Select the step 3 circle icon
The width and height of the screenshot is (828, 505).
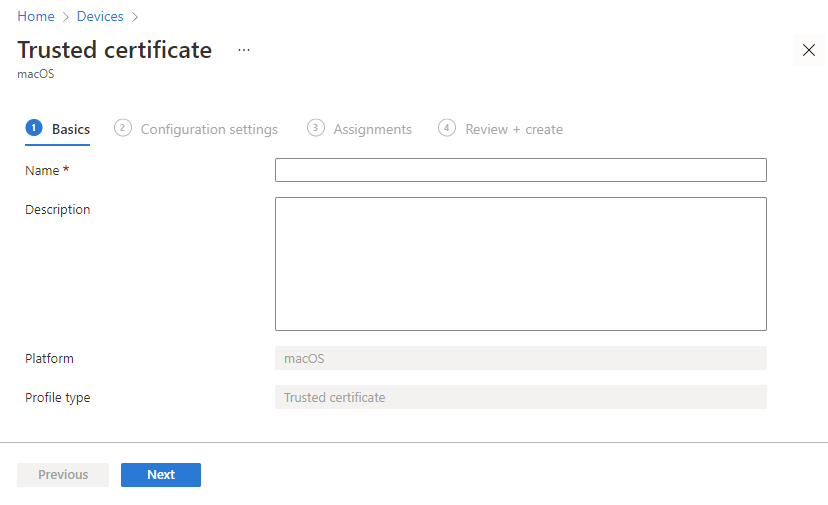pyautogui.click(x=316, y=128)
